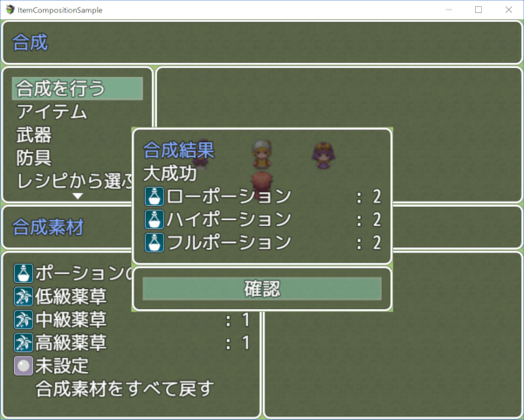Image resolution: width=524 pixels, height=420 pixels.
Task: Expand list with the down arrow indicator
Action: pos(78,196)
